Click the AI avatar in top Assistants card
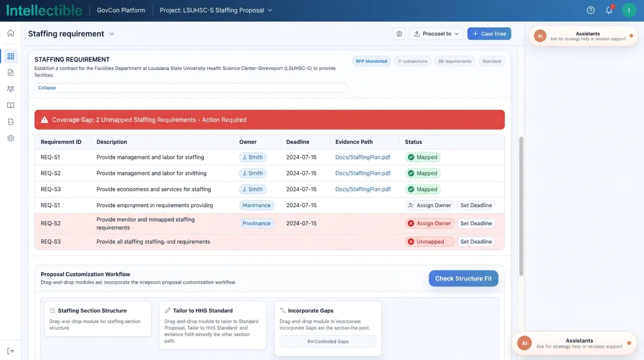 pyautogui.click(x=540, y=36)
